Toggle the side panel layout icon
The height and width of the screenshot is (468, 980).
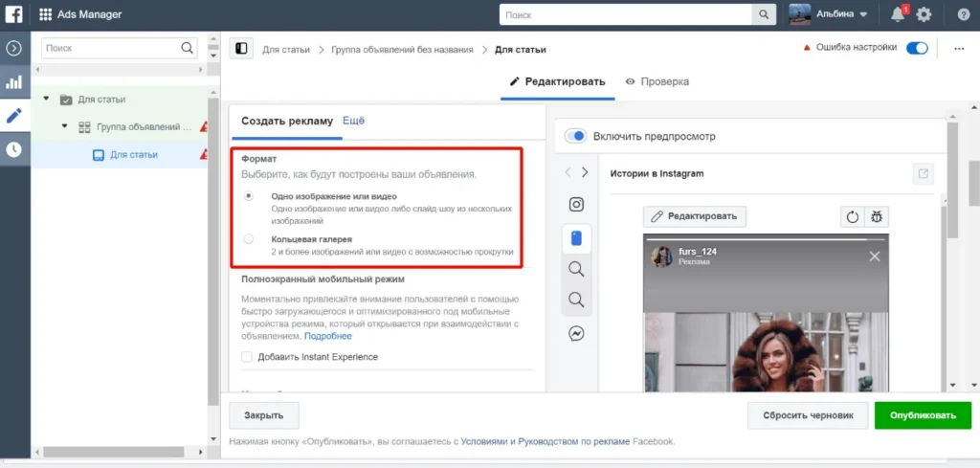tap(241, 49)
